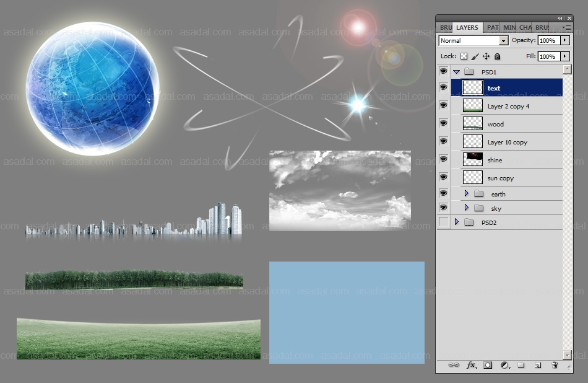Lock image pixels with brush icon
The image size is (588, 383).
(x=475, y=56)
